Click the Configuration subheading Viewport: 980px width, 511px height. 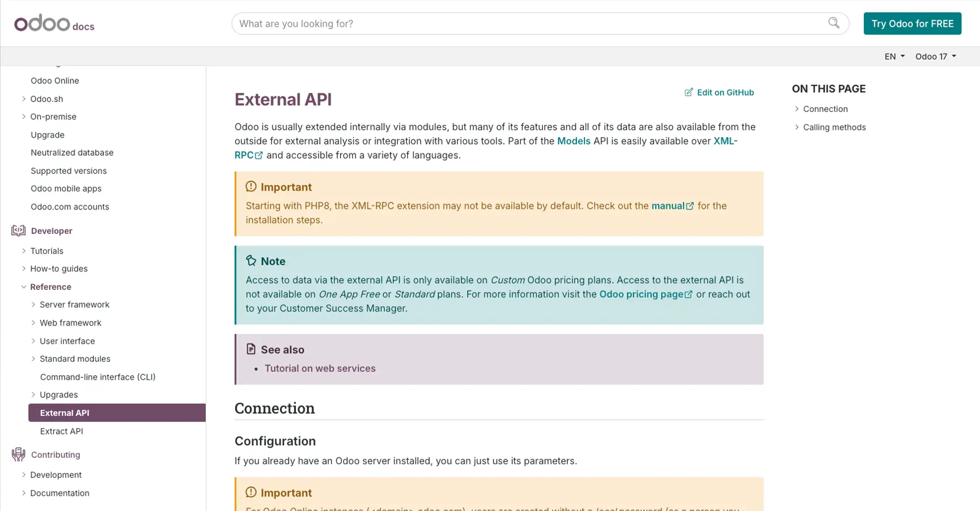coord(275,441)
